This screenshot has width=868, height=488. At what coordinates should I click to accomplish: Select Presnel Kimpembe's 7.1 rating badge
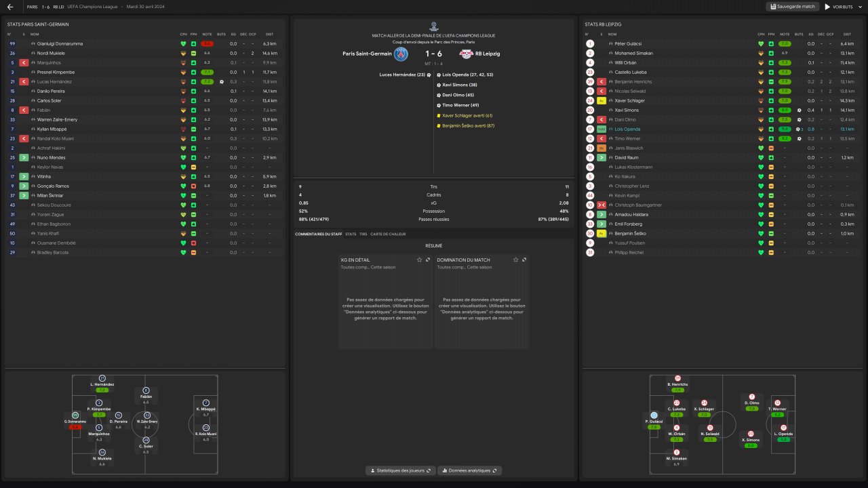[x=207, y=72]
